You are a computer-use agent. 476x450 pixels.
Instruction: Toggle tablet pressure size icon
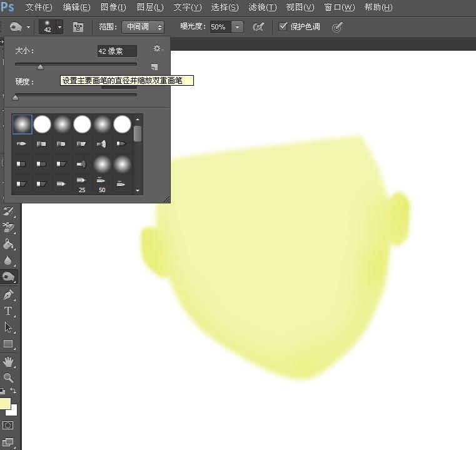tap(337, 28)
